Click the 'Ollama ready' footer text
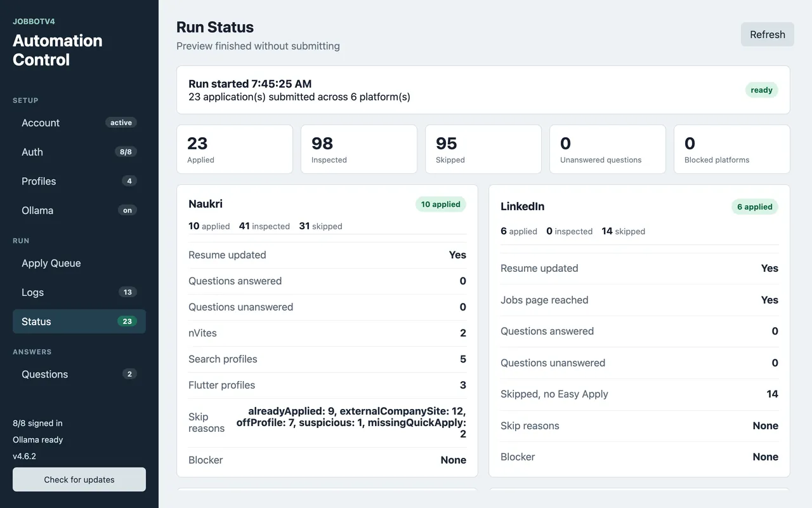This screenshot has height=508, width=812. [37, 439]
